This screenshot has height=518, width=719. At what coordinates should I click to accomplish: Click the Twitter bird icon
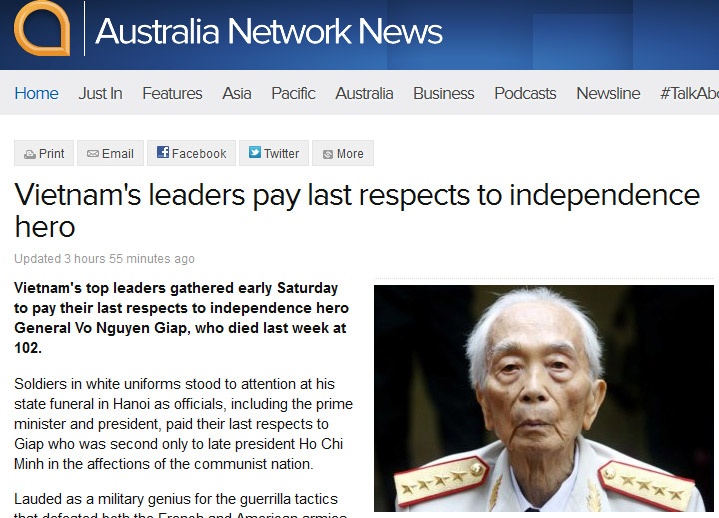255,152
